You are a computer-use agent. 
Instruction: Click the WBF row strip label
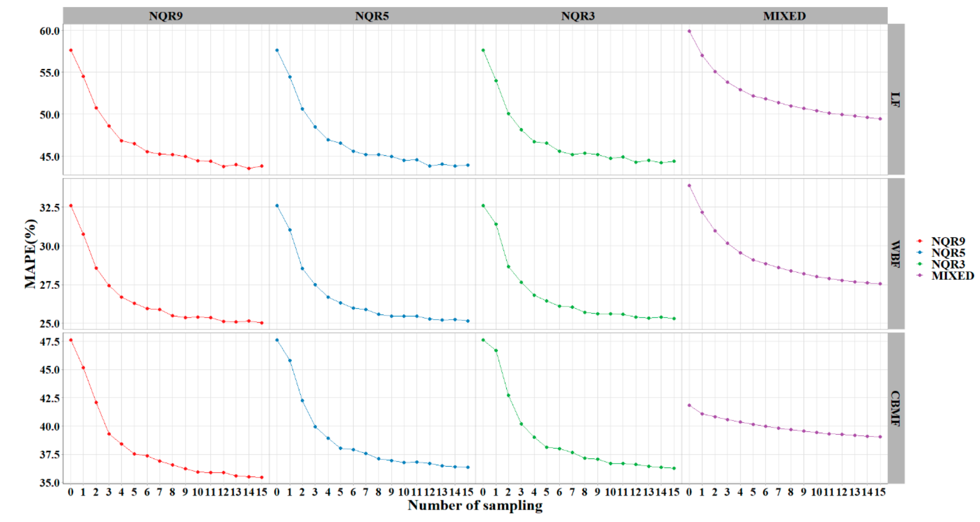click(895, 254)
